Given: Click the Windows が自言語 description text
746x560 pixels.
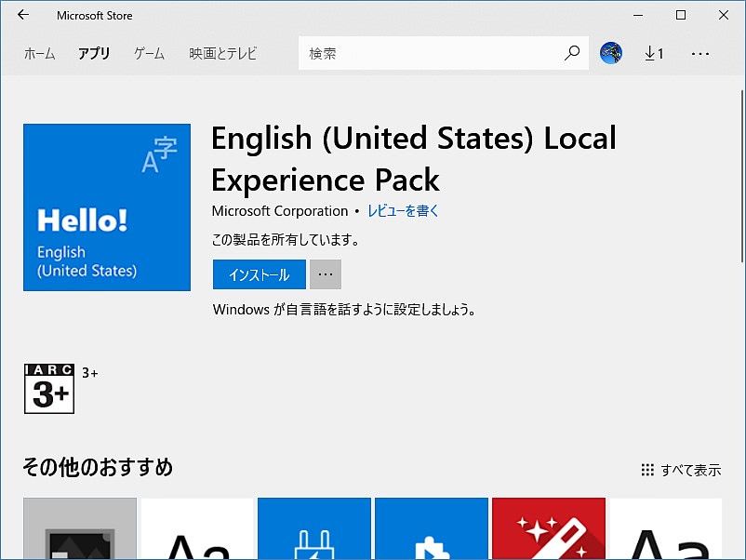Looking at the screenshot, I should [x=344, y=310].
